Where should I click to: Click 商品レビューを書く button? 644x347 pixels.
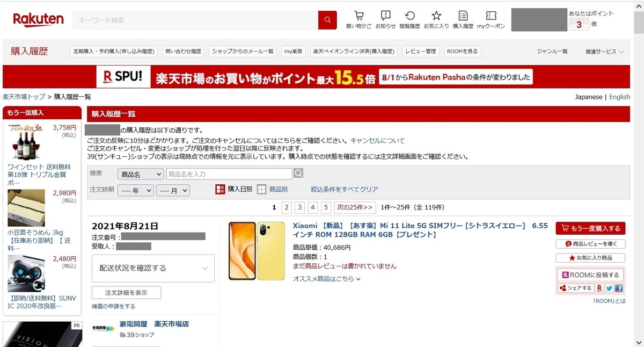pos(590,244)
